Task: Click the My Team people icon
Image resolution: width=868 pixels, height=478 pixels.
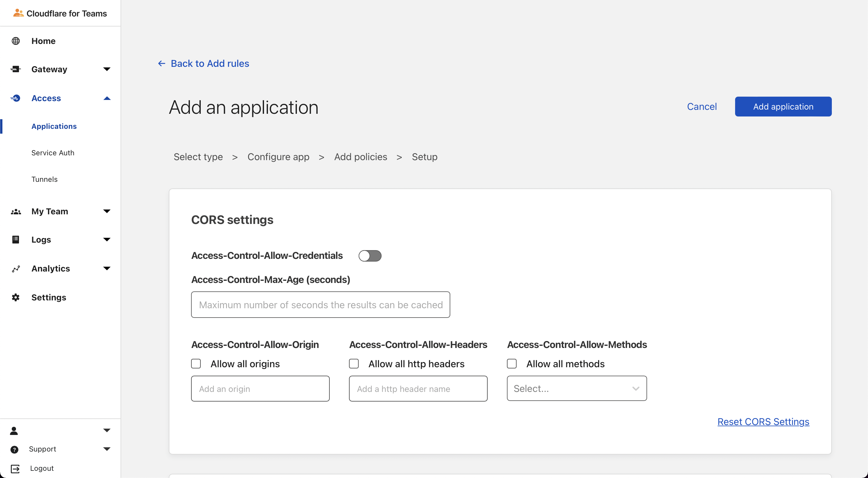Action: pyautogui.click(x=16, y=212)
